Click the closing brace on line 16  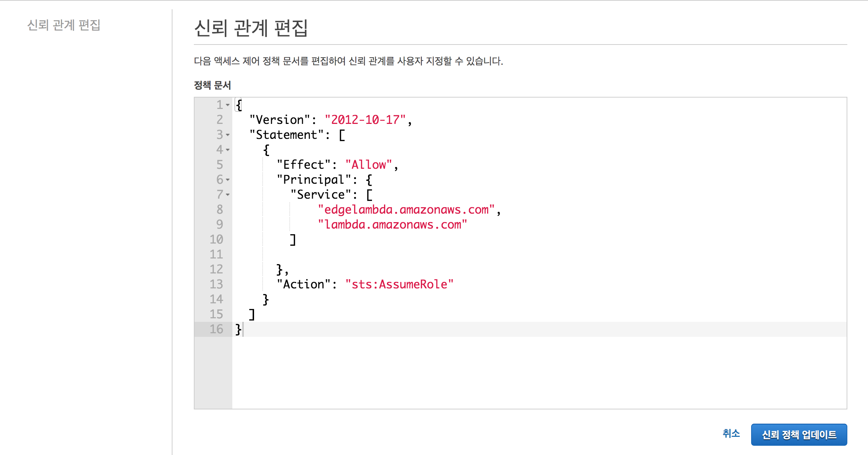click(x=238, y=329)
